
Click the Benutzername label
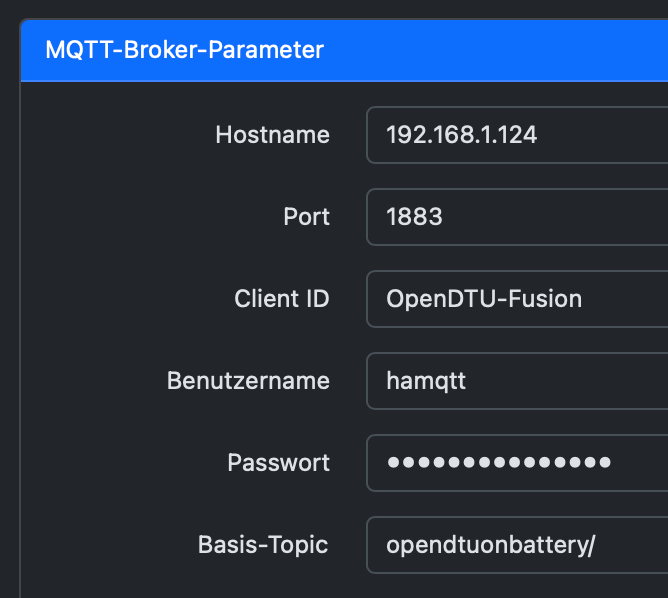(x=248, y=381)
